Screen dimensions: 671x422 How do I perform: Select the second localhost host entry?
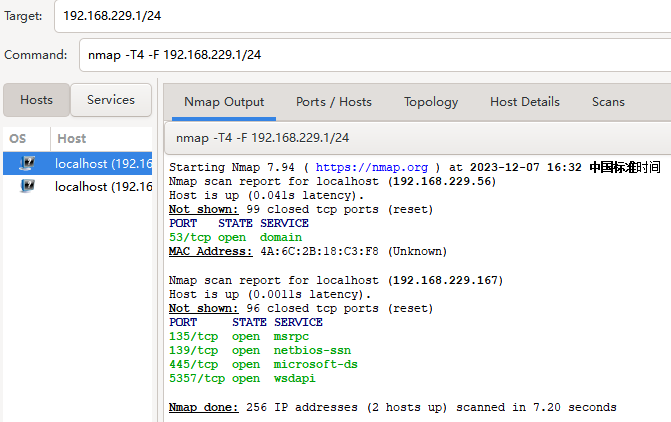77,187
